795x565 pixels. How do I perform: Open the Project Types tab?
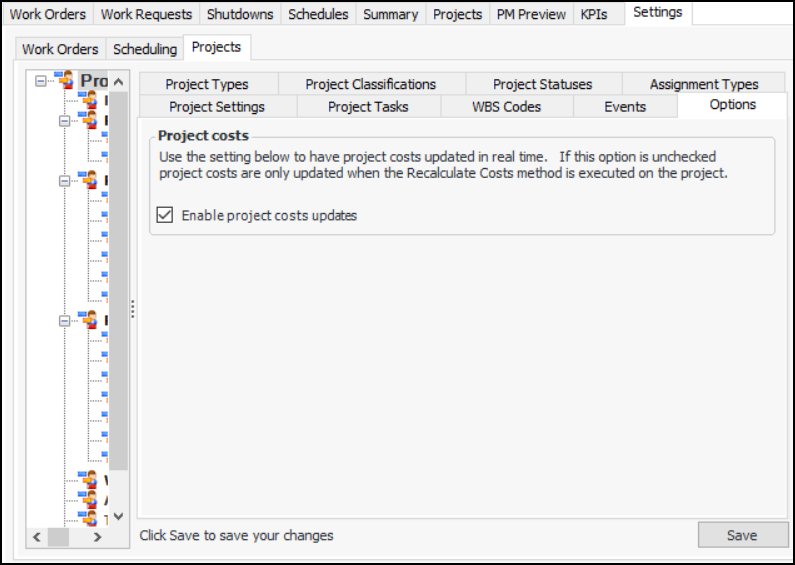click(207, 84)
